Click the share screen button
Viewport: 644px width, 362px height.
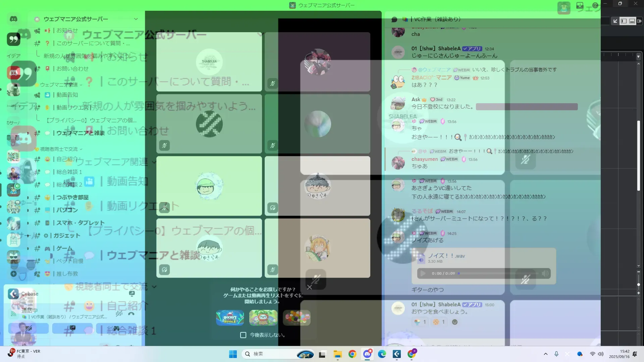coord(72,328)
